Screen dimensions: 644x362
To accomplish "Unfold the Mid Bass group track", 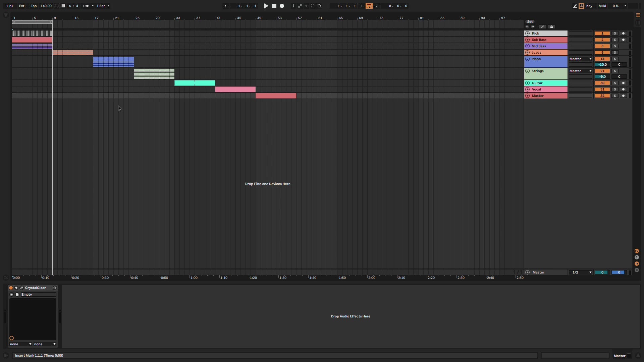I will (527, 46).
